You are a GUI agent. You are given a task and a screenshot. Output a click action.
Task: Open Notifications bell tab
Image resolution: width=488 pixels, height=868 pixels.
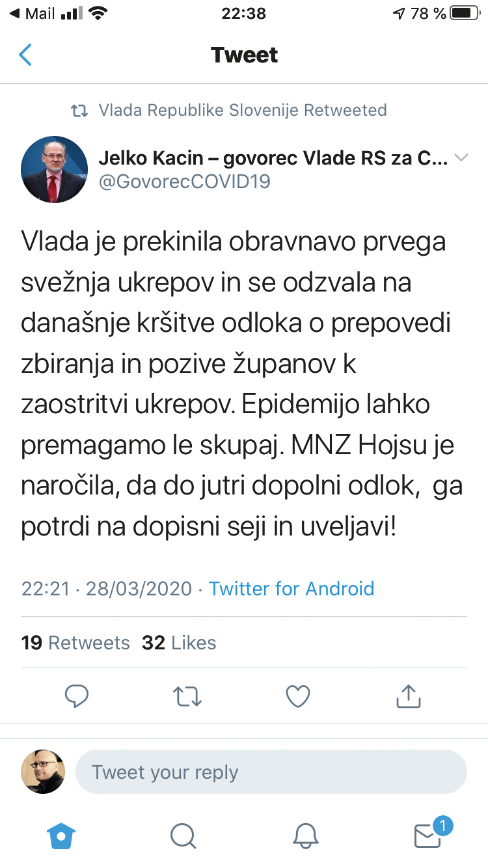tap(305, 835)
